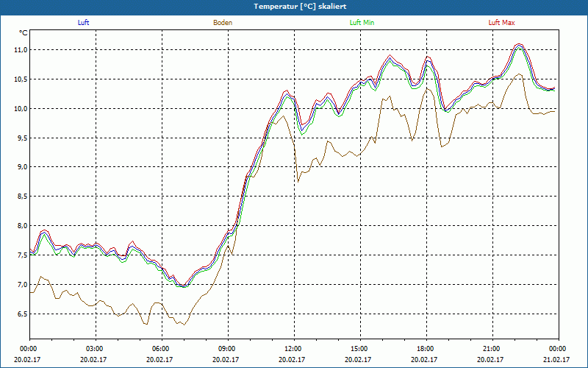Click the red 'Luft Max' legend label
The width and height of the screenshot is (588, 368).
pyautogui.click(x=501, y=23)
